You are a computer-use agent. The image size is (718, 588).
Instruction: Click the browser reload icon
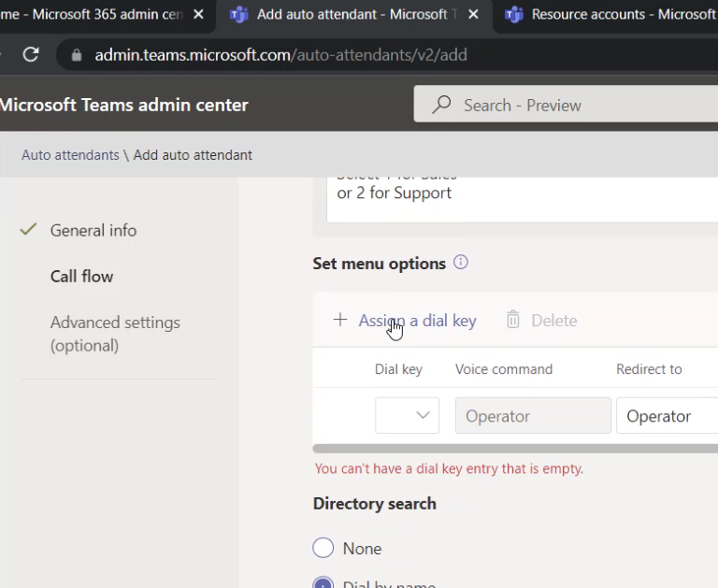tap(31, 55)
